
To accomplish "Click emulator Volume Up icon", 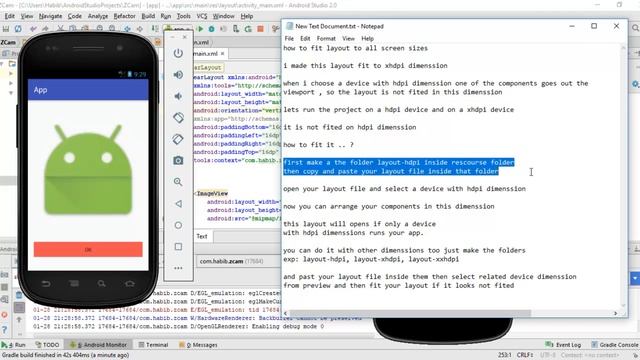I will point(178,75).
